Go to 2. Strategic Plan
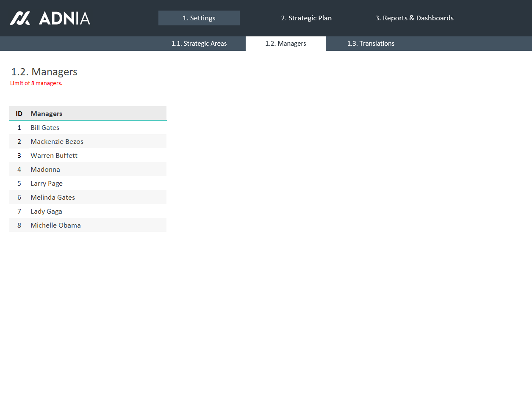This screenshot has width=532, height=396. (x=306, y=18)
